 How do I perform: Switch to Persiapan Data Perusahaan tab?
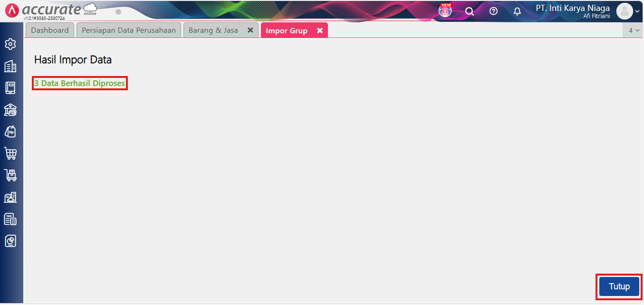click(129, 30)
